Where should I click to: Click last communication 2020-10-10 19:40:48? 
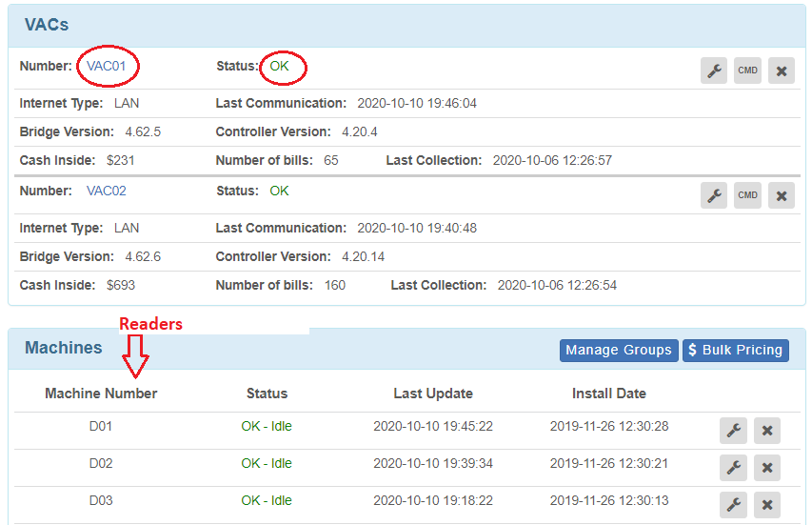(x=417, y=228)
